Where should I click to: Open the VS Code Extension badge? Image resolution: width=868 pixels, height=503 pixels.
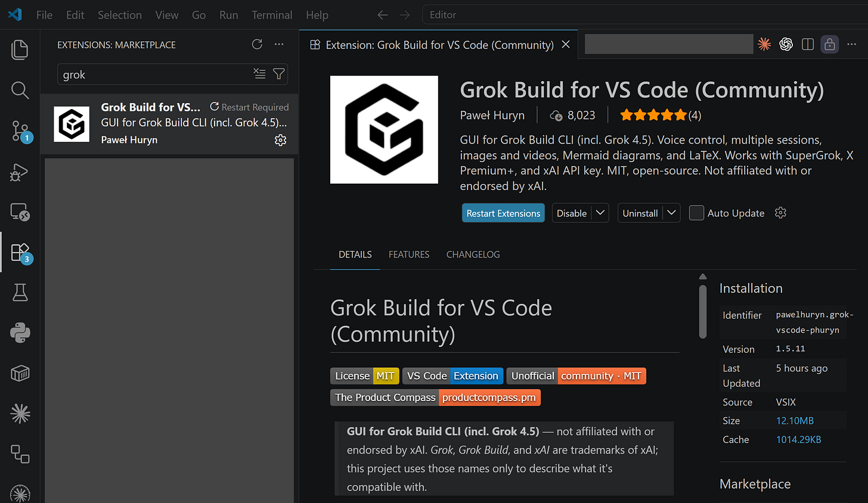point(453,376)
